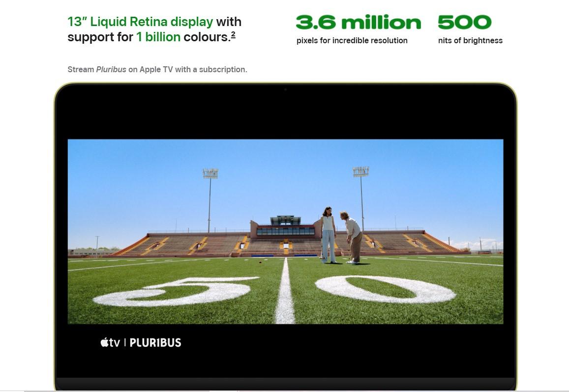
Task: Click the Apple TV logo in the video
Action: point(110,342)
